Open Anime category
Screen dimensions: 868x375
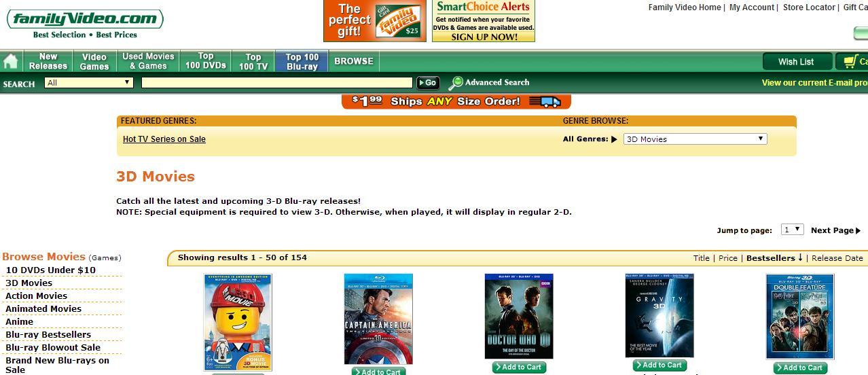[20, 321]
